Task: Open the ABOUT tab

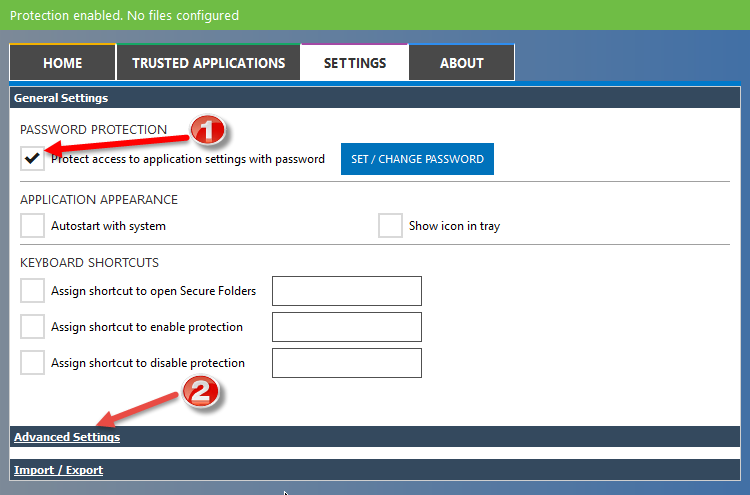Action: point(462,63)
